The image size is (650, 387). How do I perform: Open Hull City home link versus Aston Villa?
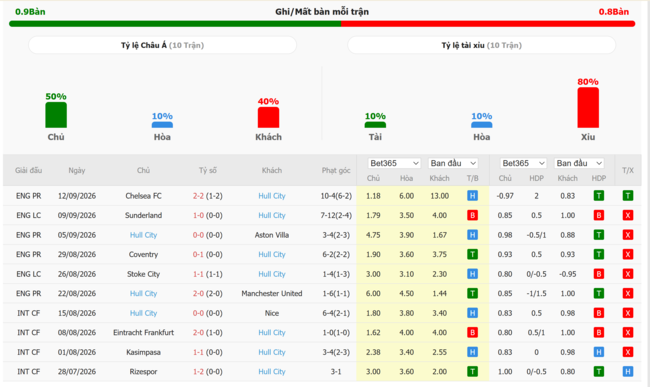(143, 235)
